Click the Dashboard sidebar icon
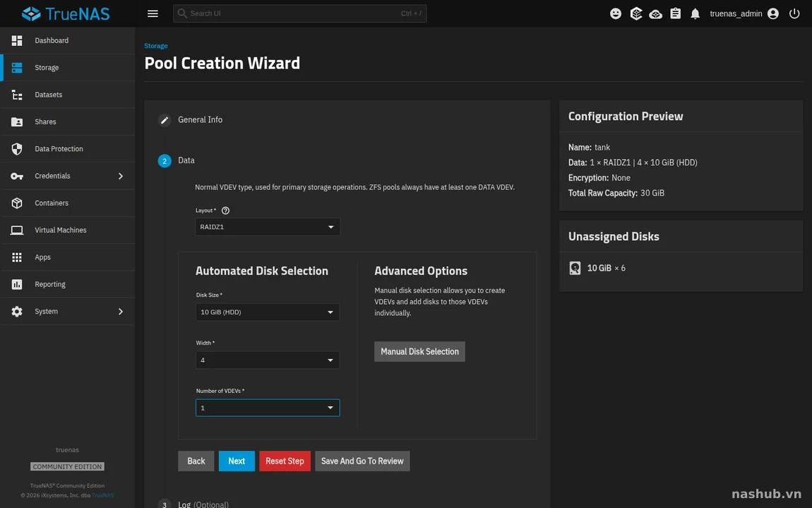 coord(17,40)
